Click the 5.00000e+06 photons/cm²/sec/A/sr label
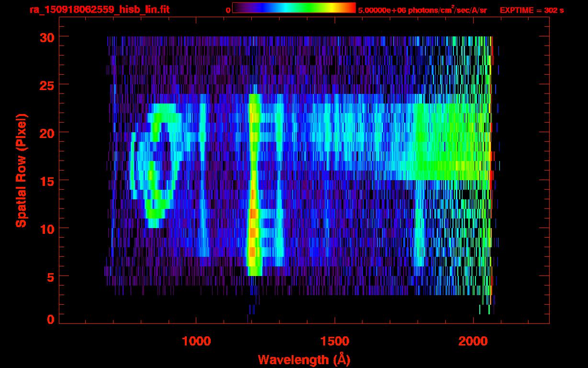This screenshot has height=368, width=588. click(422, 10)
